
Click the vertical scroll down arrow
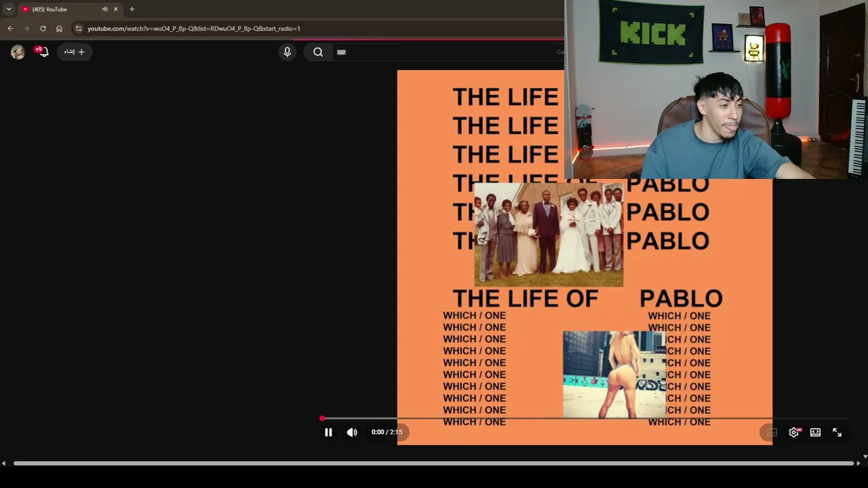[x=865, y=457]
